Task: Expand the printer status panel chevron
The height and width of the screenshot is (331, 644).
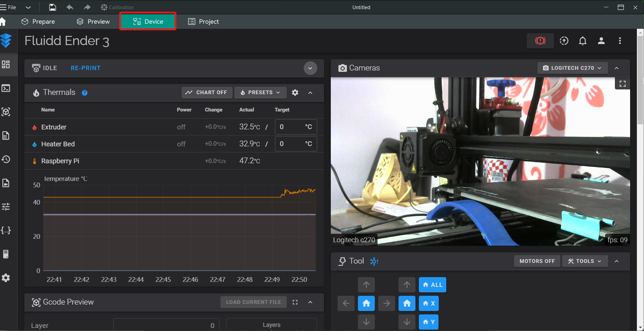Action: coord(310,68)
